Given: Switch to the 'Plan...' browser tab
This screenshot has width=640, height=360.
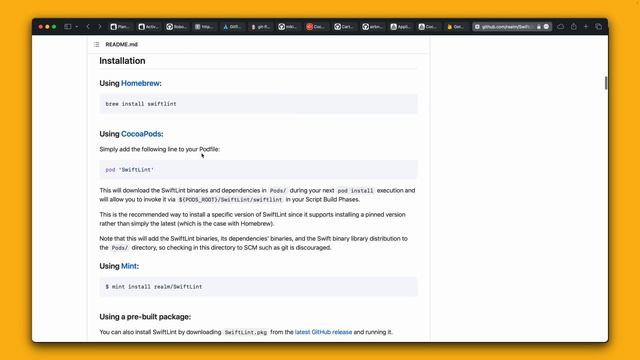Looking at the screenshot, I should (x=120, y=27).
